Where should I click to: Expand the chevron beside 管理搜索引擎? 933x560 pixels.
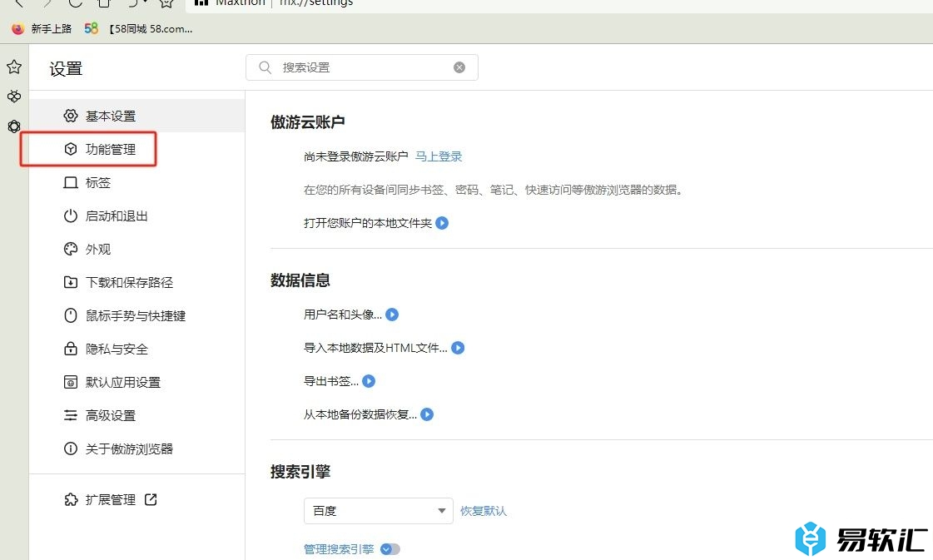[390, 548]
